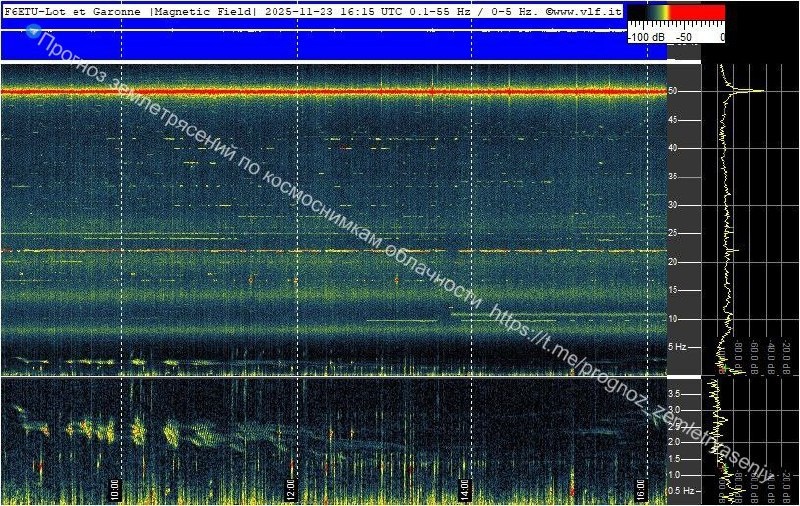Click the '25' frequency axis label

(x=672, y=233)
